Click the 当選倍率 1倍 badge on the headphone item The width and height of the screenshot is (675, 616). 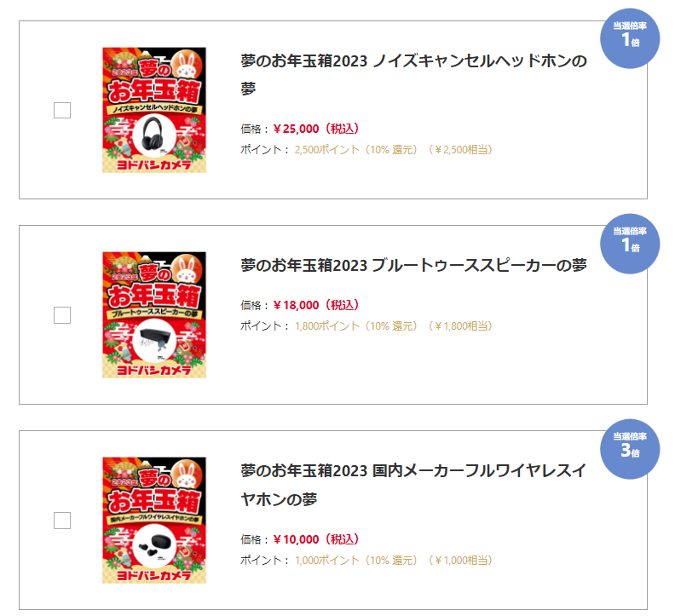(x=630, y=37)
